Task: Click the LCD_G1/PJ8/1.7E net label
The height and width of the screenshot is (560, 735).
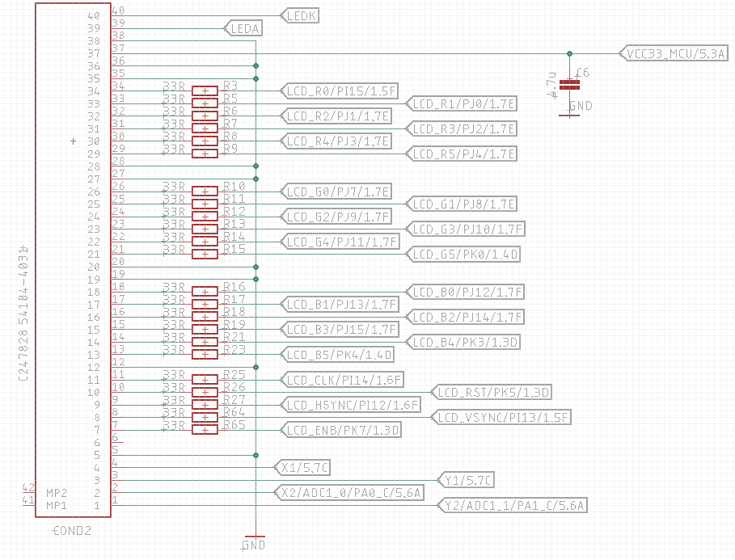Action: click(x=462, y=204)
